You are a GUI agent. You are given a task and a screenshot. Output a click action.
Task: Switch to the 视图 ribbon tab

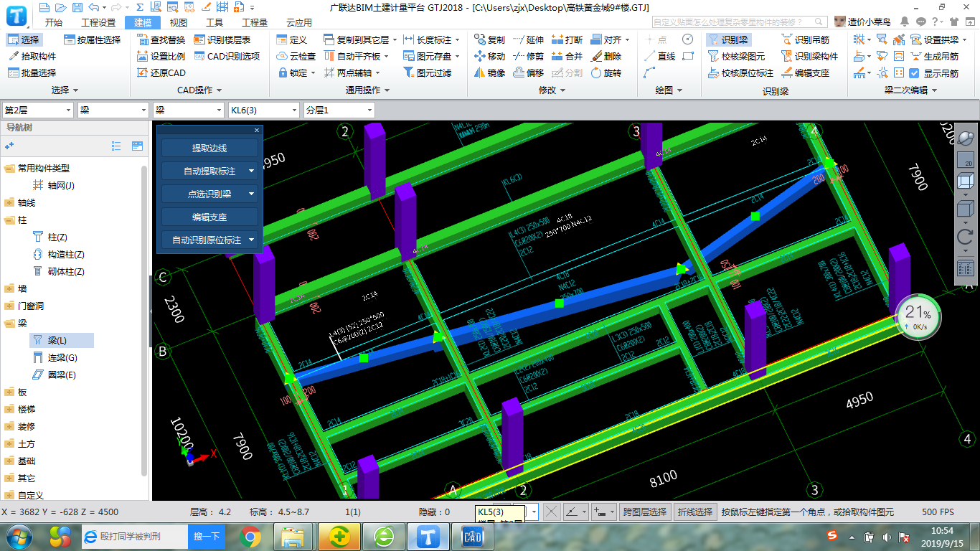click(178, 23)
